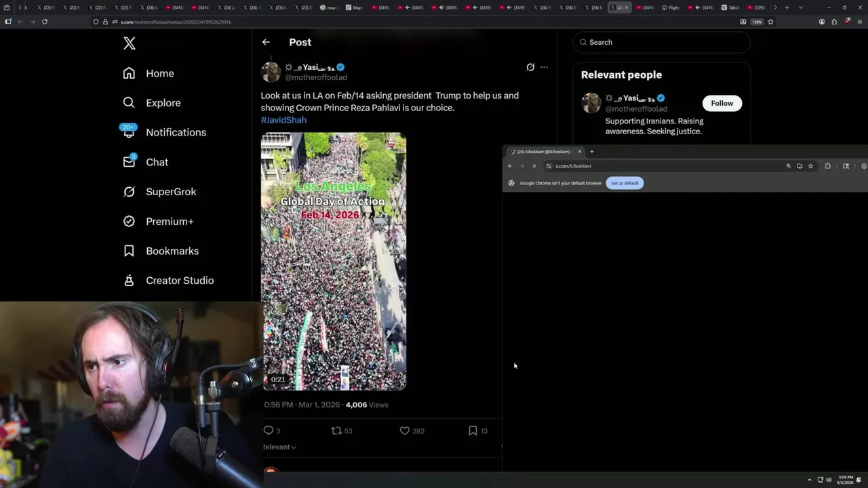This screenshot has width=868, height=488.
Task: Open Bookmarks in the sidebar
Action: pos(161,251)
